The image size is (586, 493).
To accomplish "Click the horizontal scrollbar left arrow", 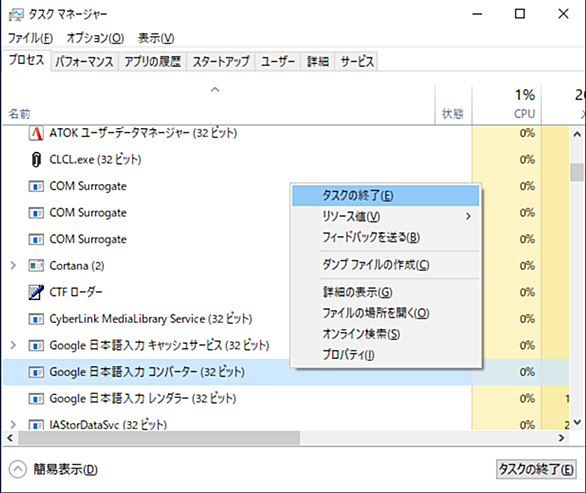I will (x=10, y=438).
